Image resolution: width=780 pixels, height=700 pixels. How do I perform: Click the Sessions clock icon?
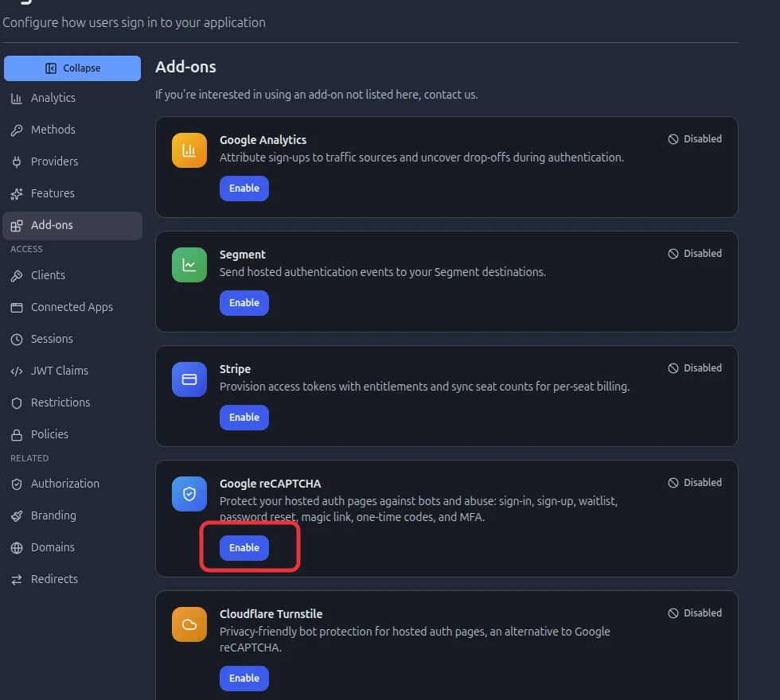pyautogui.click(x=17, y=340)
